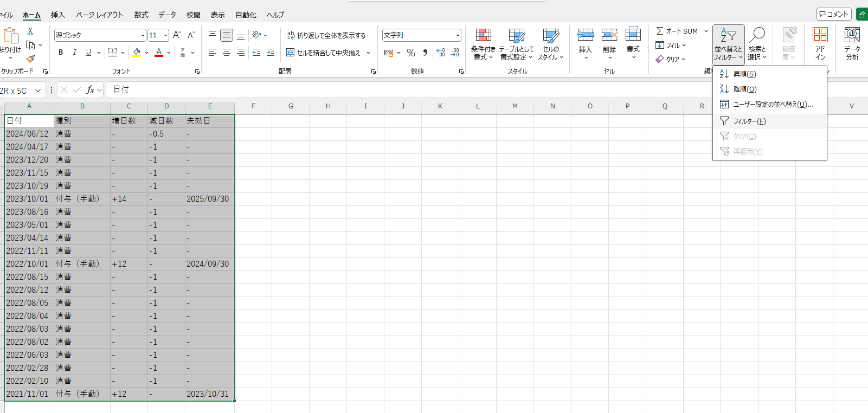Choose Filter (フィルター) menu item
The height and width of the screenshot is (413, 868).
[769, 121]
